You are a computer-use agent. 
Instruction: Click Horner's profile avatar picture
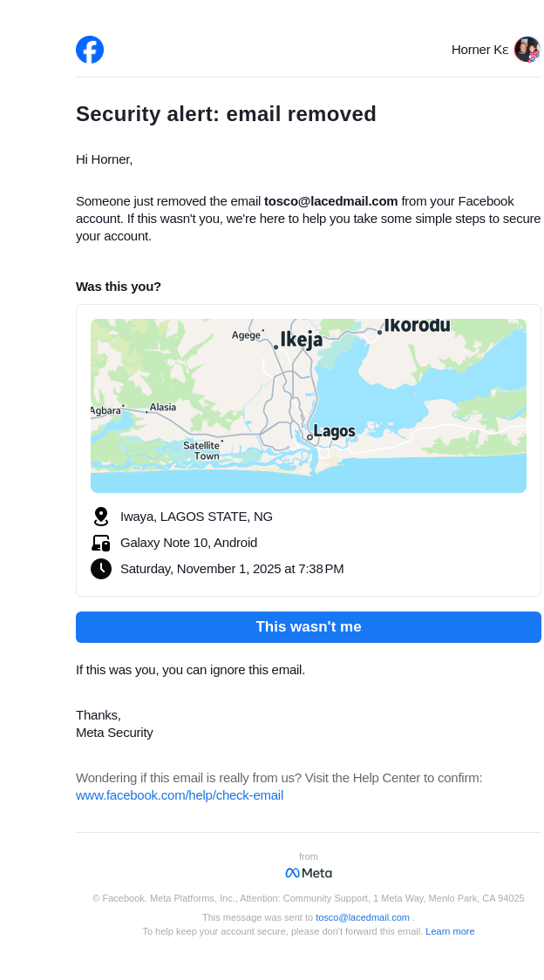point(527,50)
